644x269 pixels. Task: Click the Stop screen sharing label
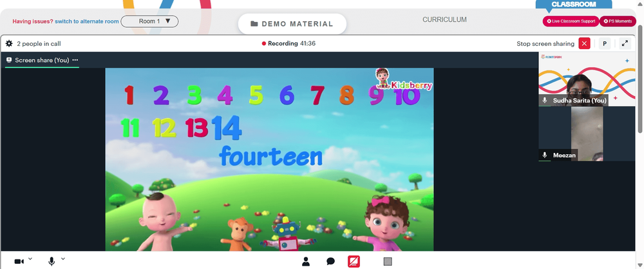click(x=545, y=44)
